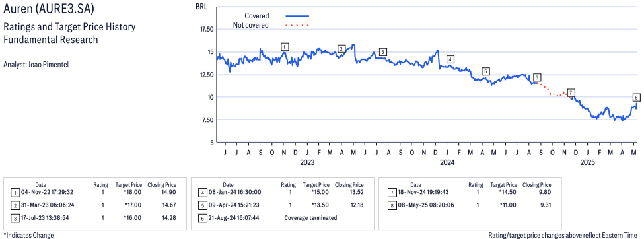Viewport: 644px width, 239px height.
Task: Select chart marker 3 near July 2023
Action: pyautogui.click(x=382, y=51)
